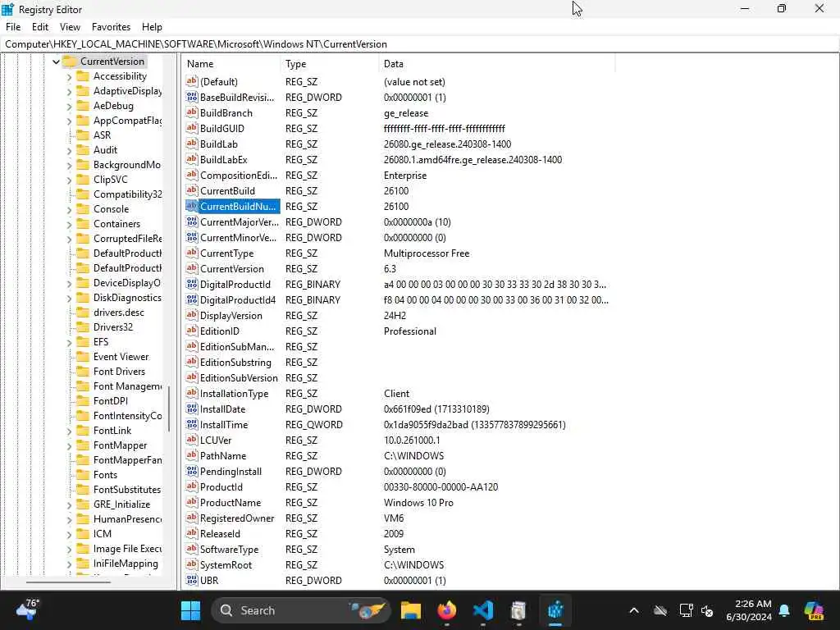Select the BuildBranch string value icon

click(x=192, y=112)
